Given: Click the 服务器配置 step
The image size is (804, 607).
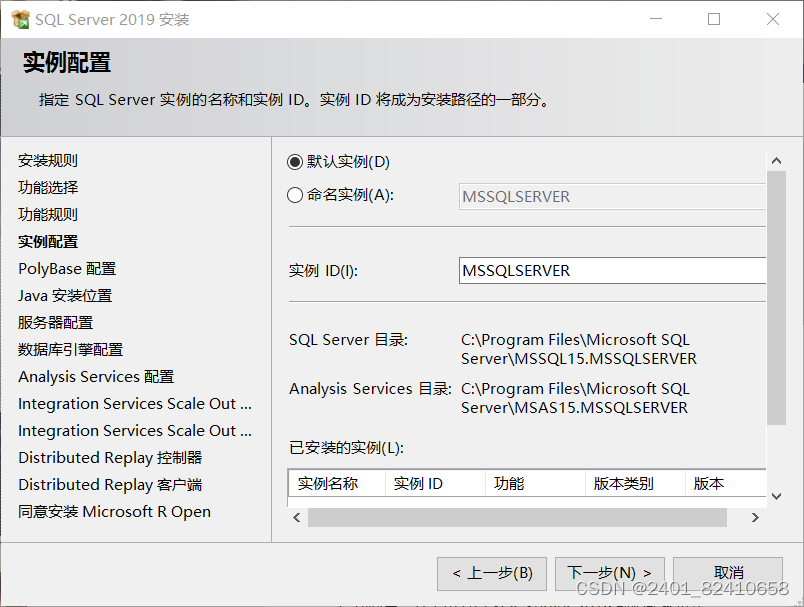Looking at the screenshot, I should (55, 322).
